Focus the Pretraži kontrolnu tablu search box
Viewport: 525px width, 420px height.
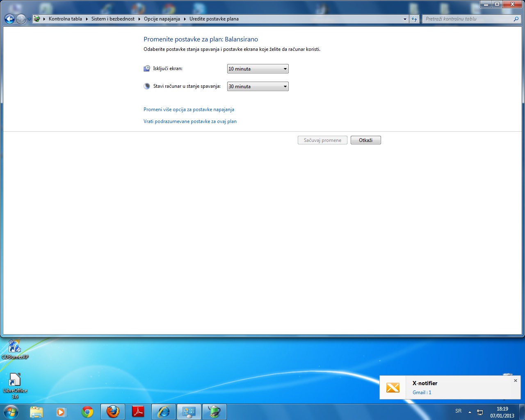pos(468,19)
